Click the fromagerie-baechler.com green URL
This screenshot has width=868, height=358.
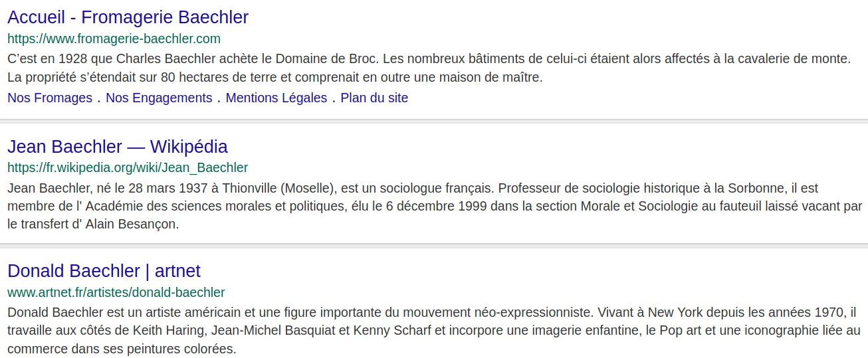114,39
